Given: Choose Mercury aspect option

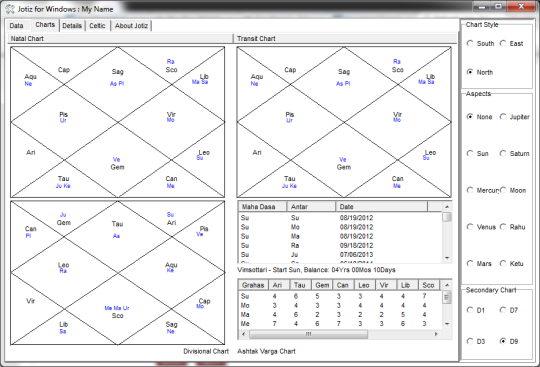Looking at the screenshot, I should tap(482, 190).
